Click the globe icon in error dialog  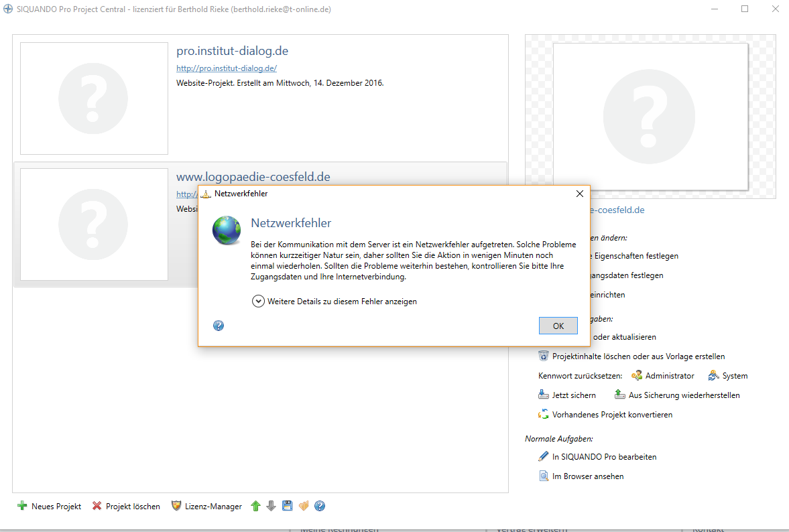point(227,230)
